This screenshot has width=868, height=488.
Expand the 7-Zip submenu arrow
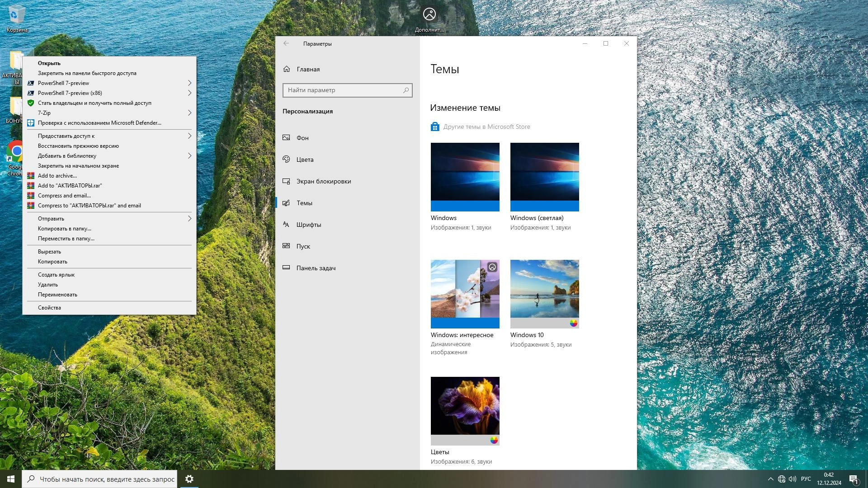(x=189, y=113)
